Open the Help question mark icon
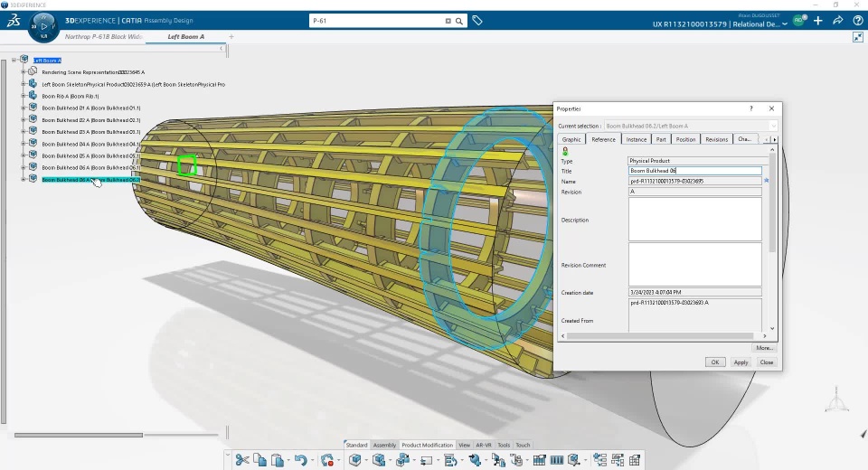Viewport: 868px width, 470px height. 857,21
